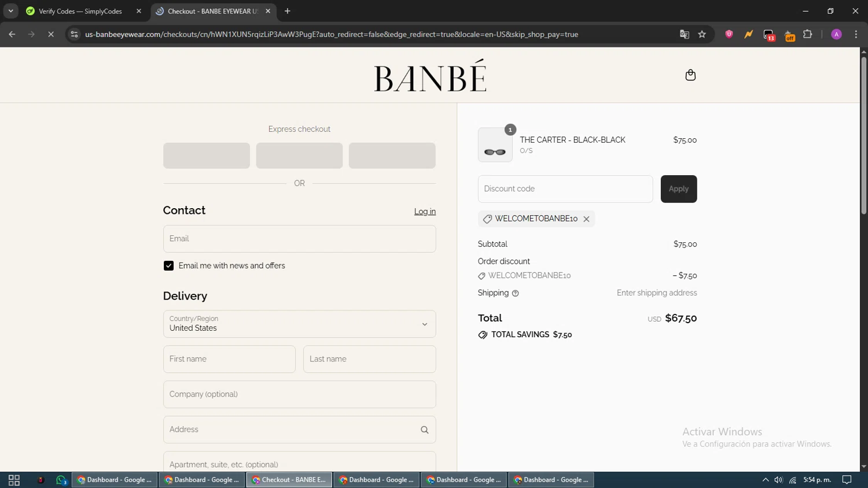Click the third express checkout button

tap(392, 156)
